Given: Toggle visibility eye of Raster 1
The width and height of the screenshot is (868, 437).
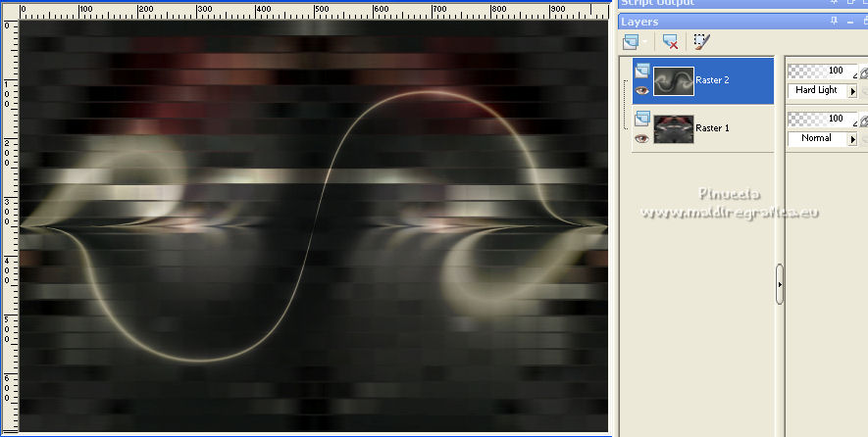Looking at the screenshot, I should point(642,138).
